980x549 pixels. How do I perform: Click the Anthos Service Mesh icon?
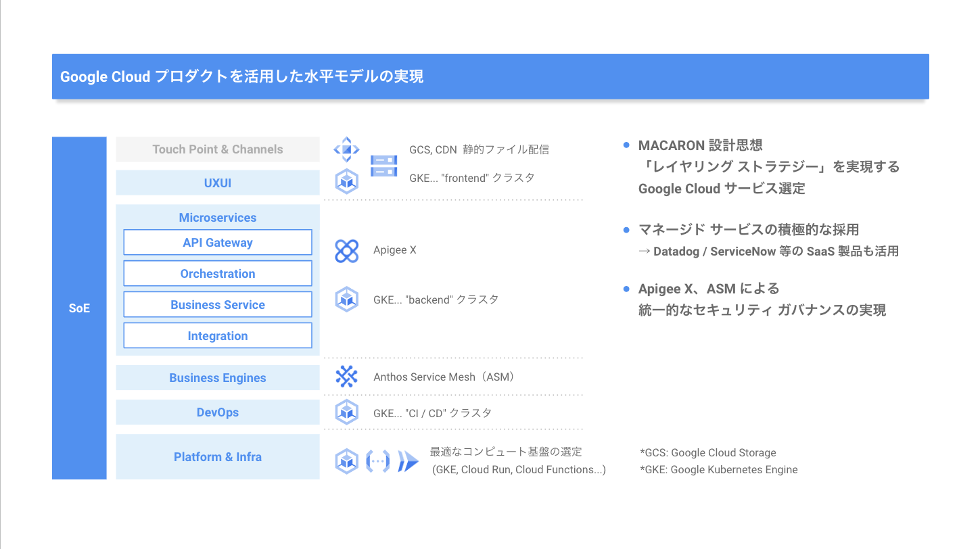click(x=346, y=377)
